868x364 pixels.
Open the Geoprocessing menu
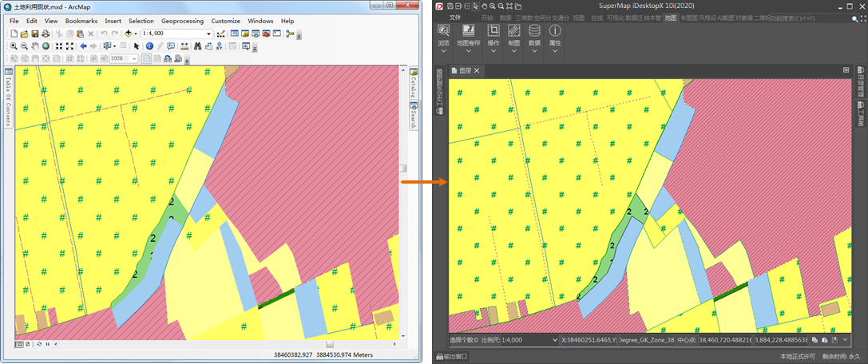point(182,21)
